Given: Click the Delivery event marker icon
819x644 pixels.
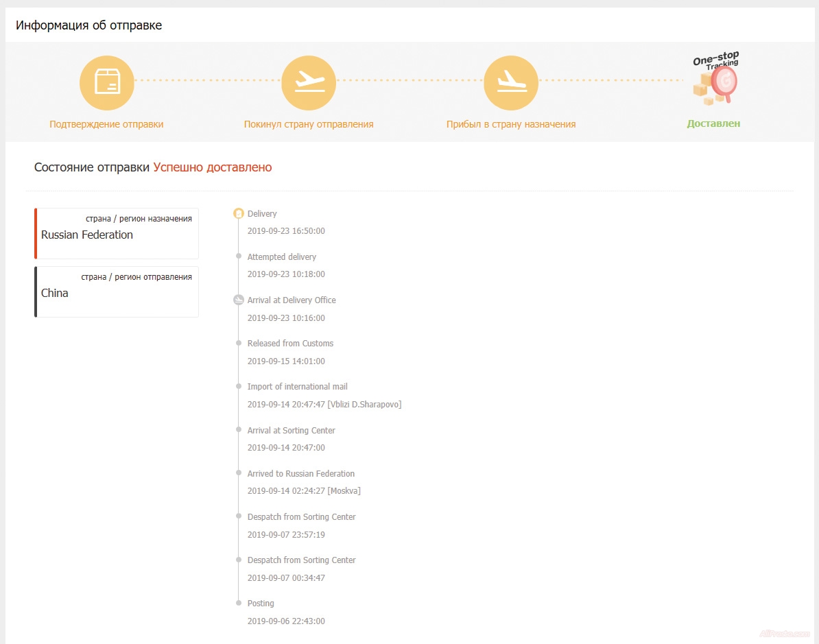Looking at the screenshot, I should point(239,214).
